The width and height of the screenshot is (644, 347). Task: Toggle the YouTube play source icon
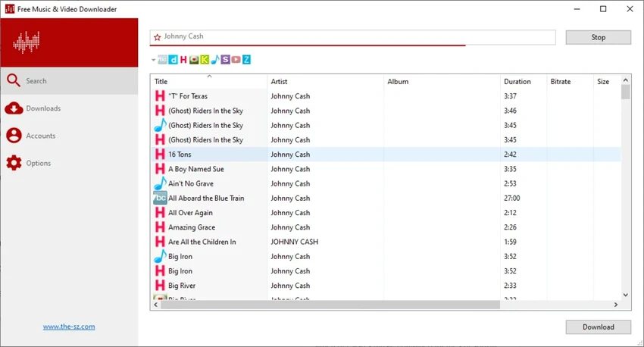tap(236, 60)
